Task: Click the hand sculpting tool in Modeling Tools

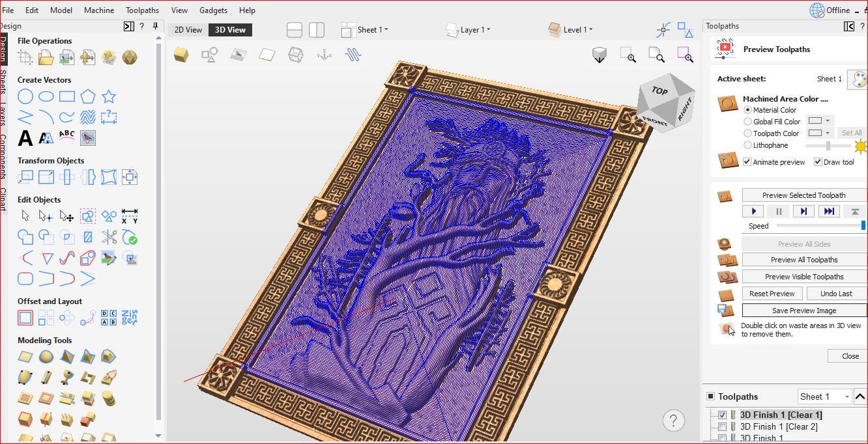Action: click(108, 378)
